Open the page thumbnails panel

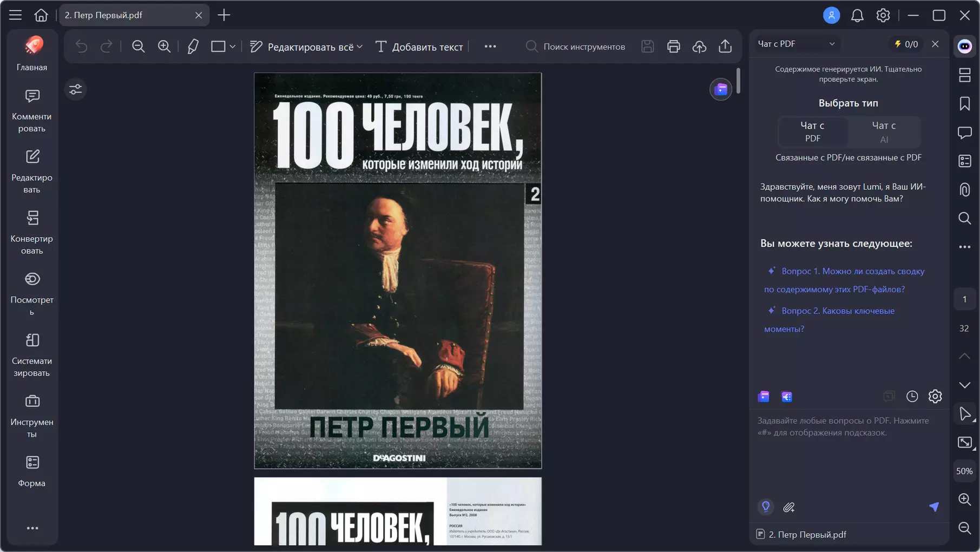964,75
